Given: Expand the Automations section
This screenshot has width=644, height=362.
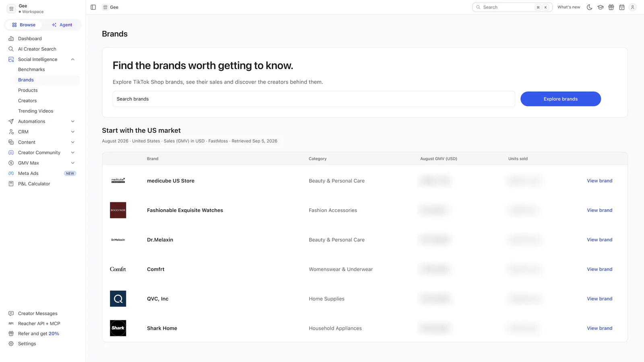Looking at the screenshot, I should (73, 121).
